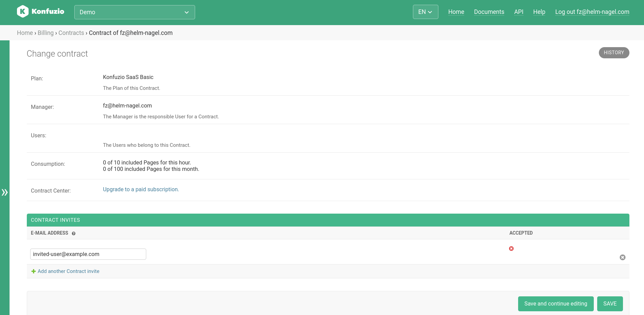Click Add another Contract invite
The height and width of the screenshot is (315, 644).
69,271
